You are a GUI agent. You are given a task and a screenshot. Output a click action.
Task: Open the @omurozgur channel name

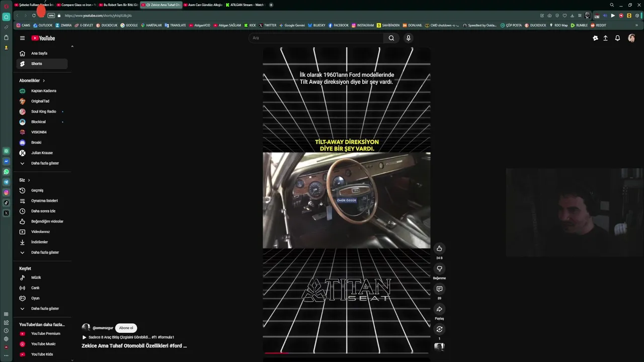coord(103,328)
